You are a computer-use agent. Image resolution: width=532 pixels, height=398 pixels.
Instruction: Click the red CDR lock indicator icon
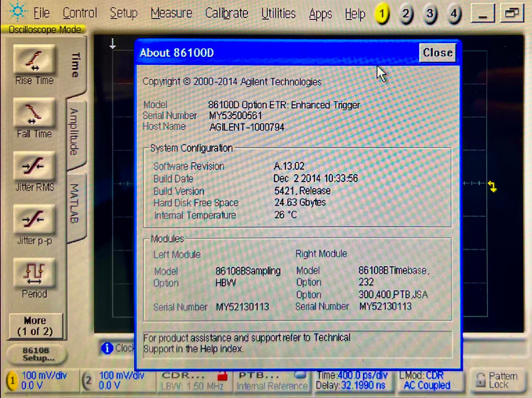click(222, 376)
